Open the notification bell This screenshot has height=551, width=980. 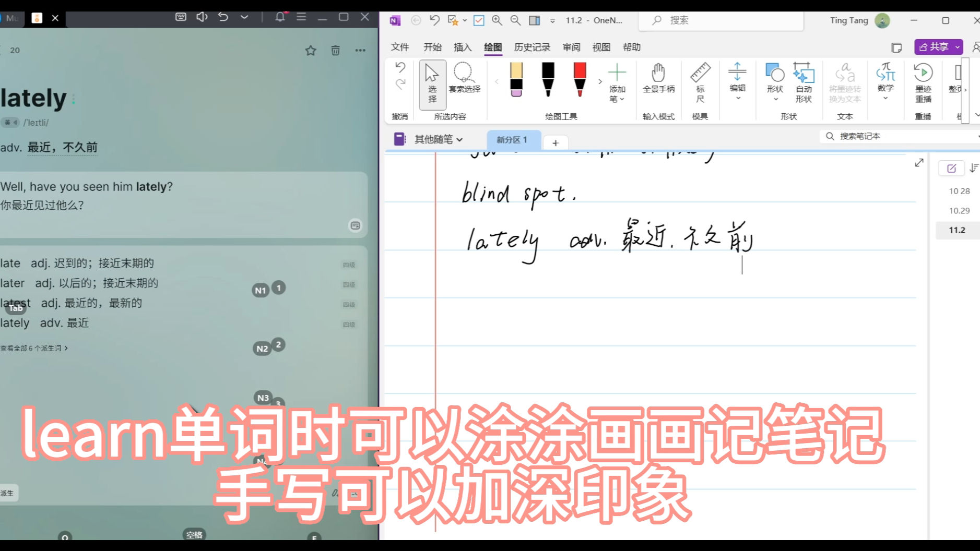(280, 17)
